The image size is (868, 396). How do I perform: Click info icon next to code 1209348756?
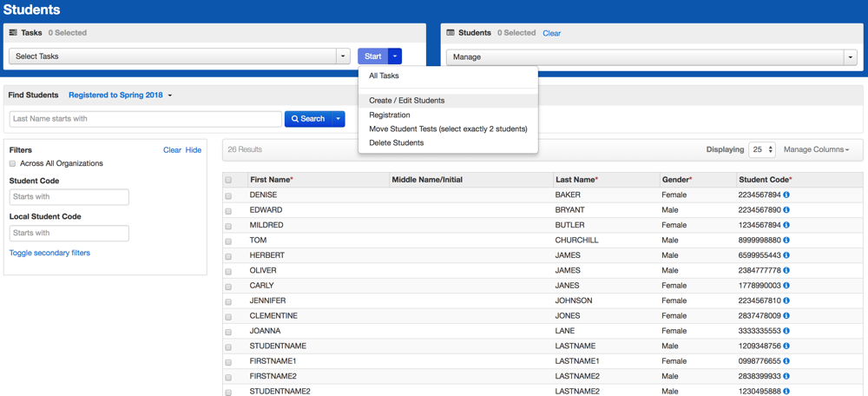point(786,346)
